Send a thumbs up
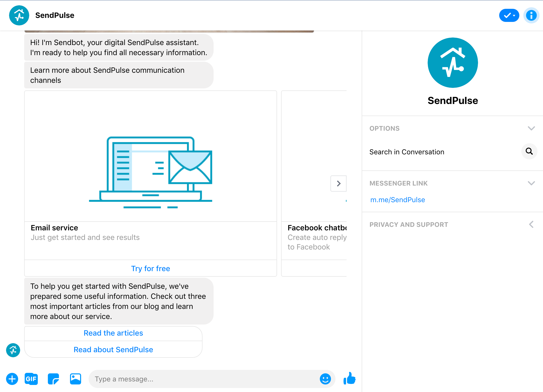 coord(350,379)
